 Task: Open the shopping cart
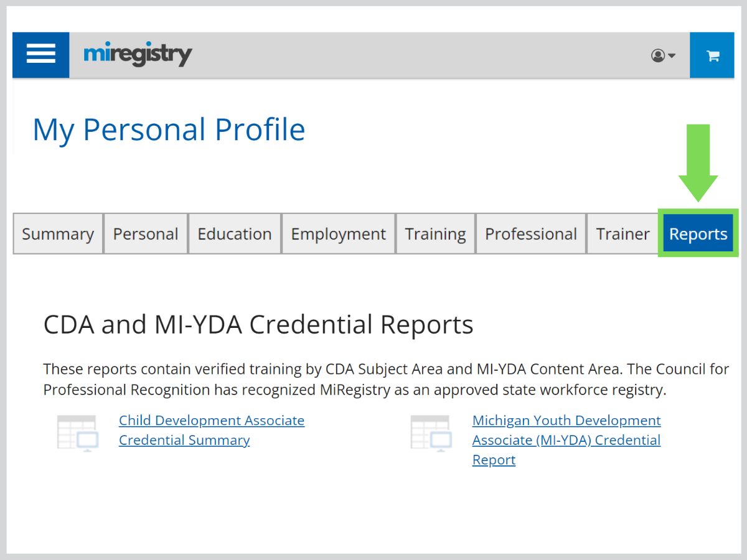[x=712, y=55]
